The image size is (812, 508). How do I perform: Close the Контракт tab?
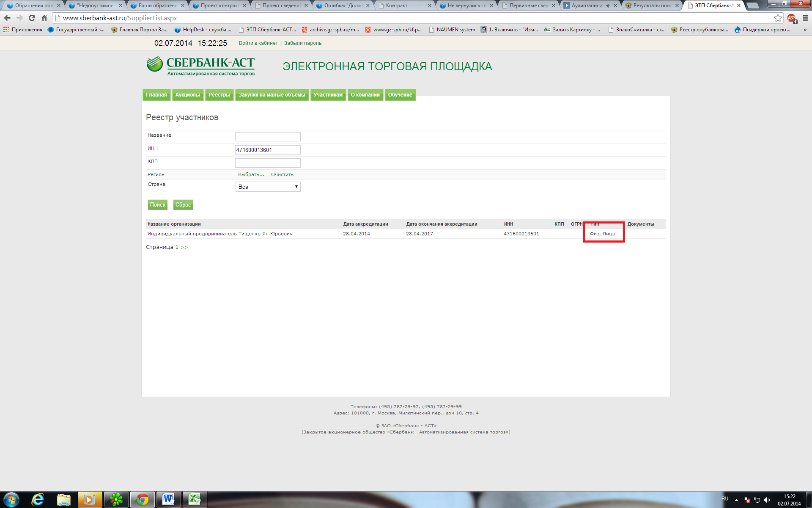[x=430, y=6]
